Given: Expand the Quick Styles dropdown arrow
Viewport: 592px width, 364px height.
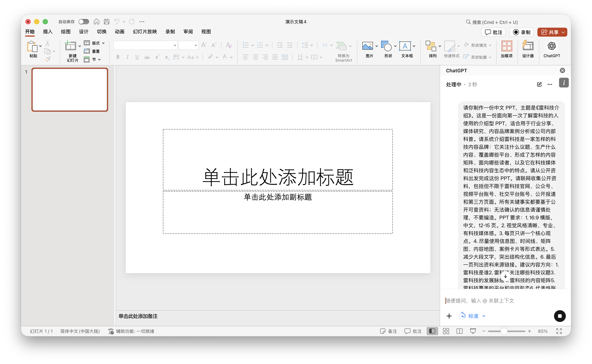Looking at the screenshot, I should pos(458,46).
